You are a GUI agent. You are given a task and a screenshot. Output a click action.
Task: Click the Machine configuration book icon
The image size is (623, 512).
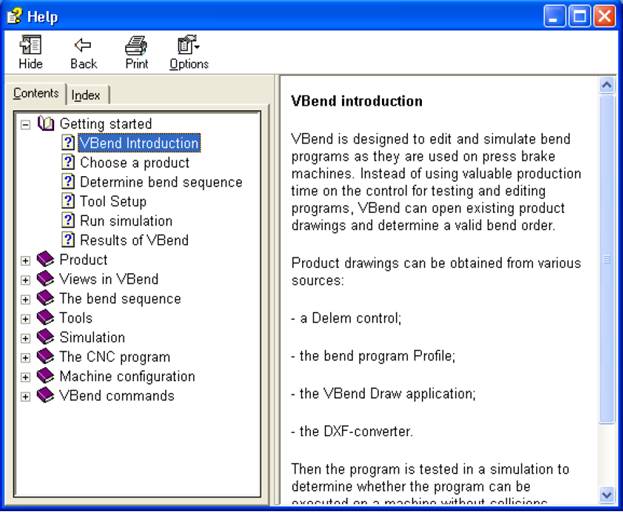click(45, 376)
